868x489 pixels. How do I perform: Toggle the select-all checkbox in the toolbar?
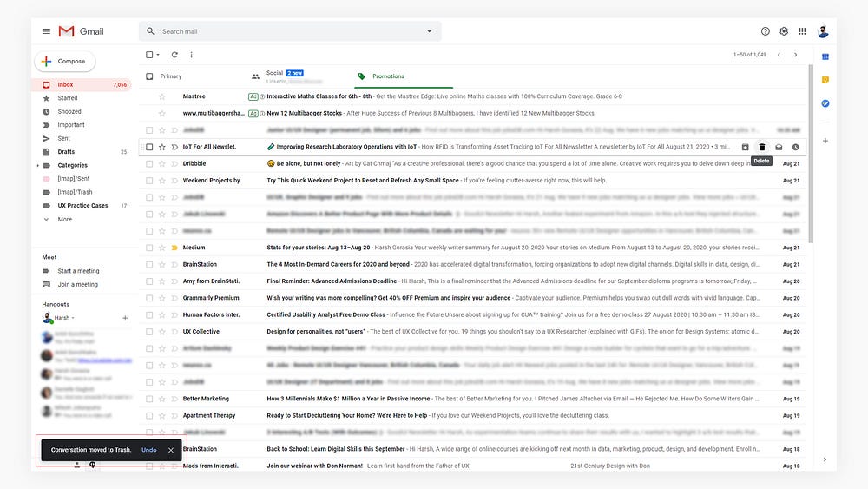pos(149,55)
